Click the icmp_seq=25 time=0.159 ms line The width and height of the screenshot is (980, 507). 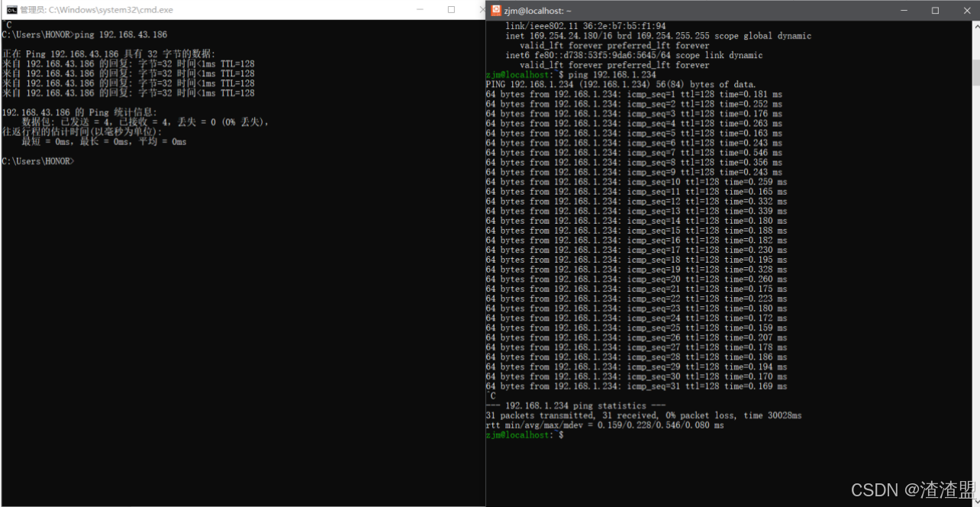click(636, 328)
